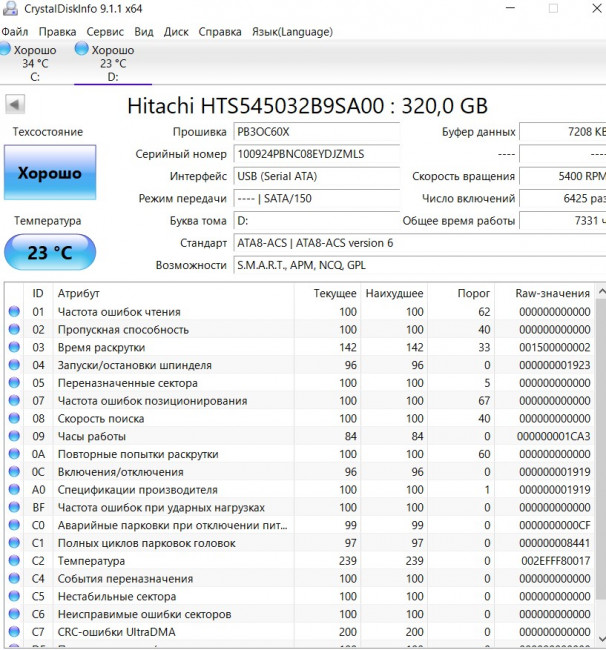This screenshot has width=606, height=650.
Task: Click status orb for attribute BF row
Action: [14, 507]
